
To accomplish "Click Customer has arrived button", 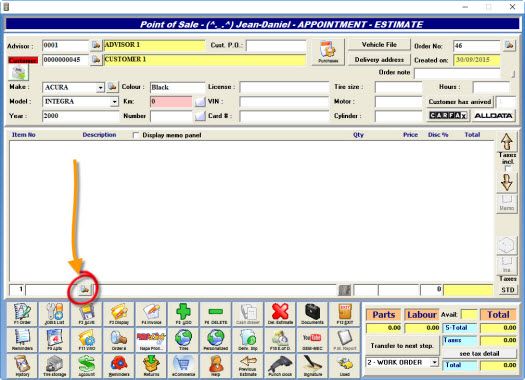I will pyautogui.click(x=460, y=102).
